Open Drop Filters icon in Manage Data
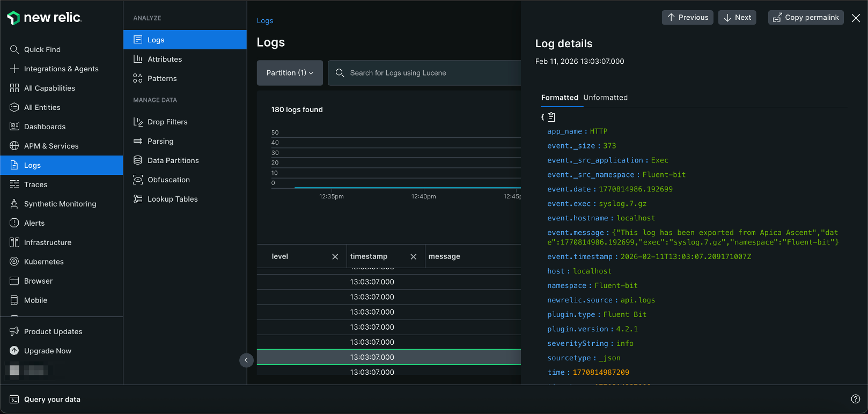868x414 pixels. pos(138,122)
